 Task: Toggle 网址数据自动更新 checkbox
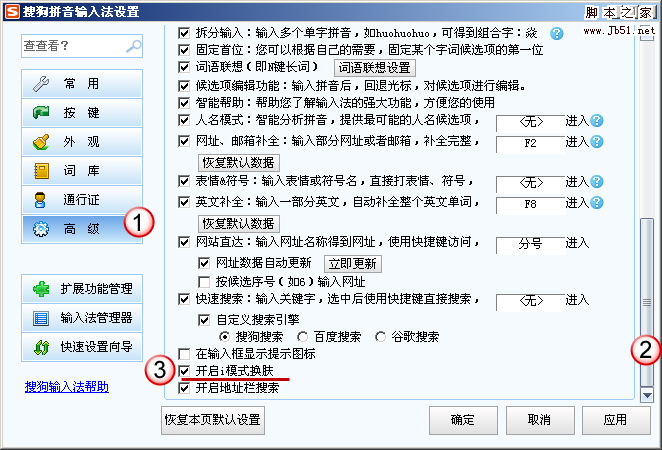click(204, 263)
